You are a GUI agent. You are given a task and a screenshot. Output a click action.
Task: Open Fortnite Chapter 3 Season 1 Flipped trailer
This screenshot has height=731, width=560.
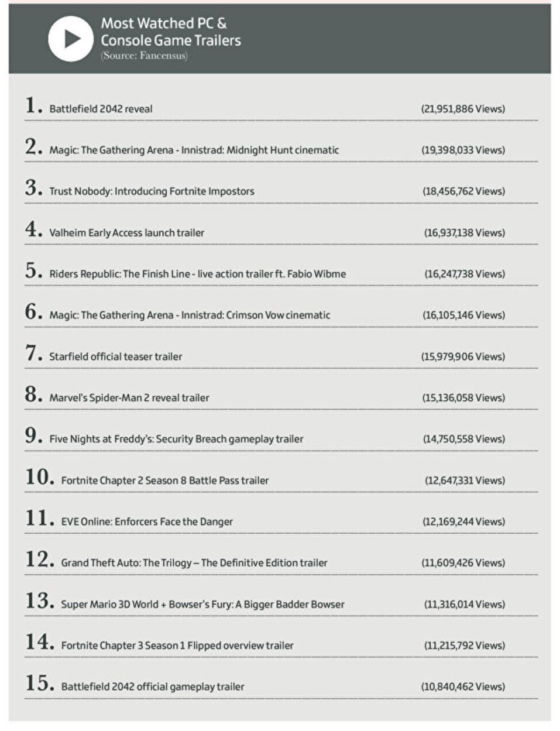click(177, 646)
